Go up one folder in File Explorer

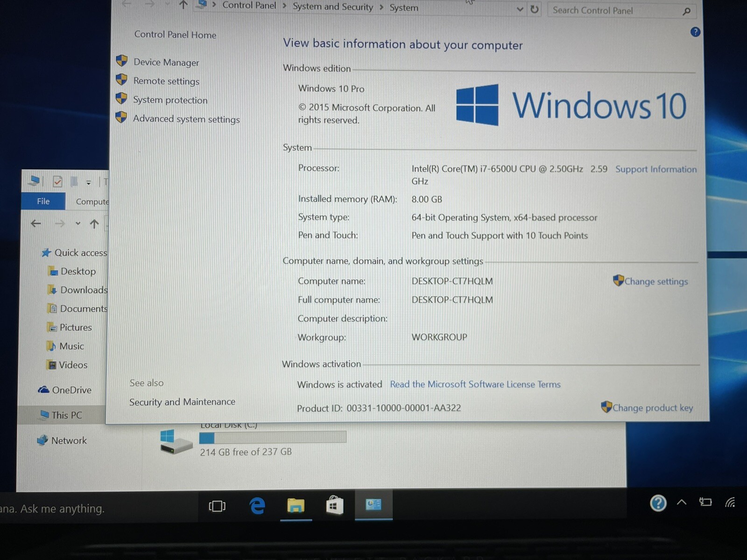(x=94, y=224)
